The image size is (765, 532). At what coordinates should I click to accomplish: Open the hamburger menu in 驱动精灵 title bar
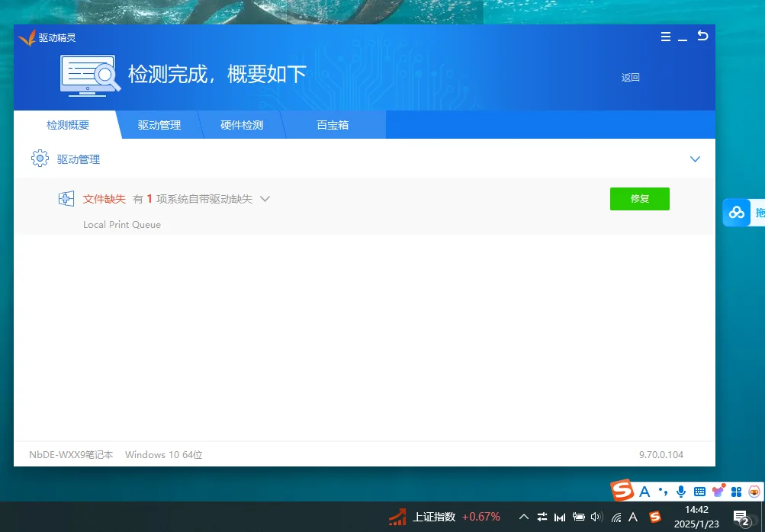click(x=665, y=36)
